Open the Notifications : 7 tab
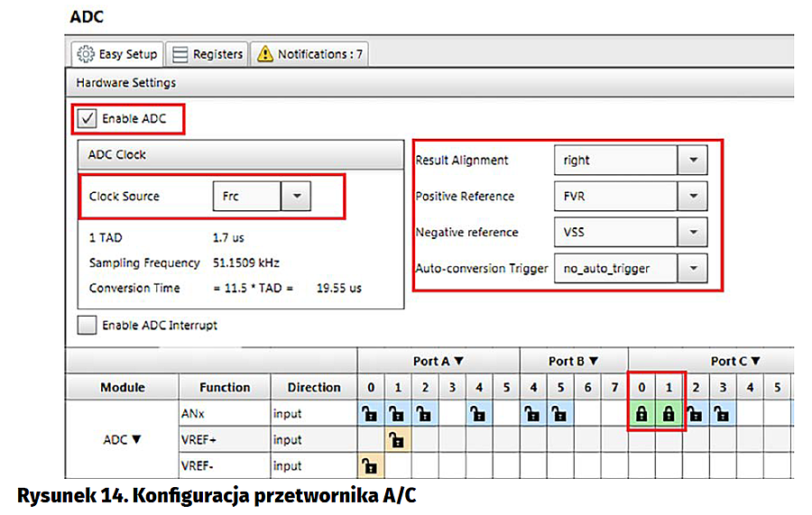The height and width of the screenshot is (515, 812). 309,54
